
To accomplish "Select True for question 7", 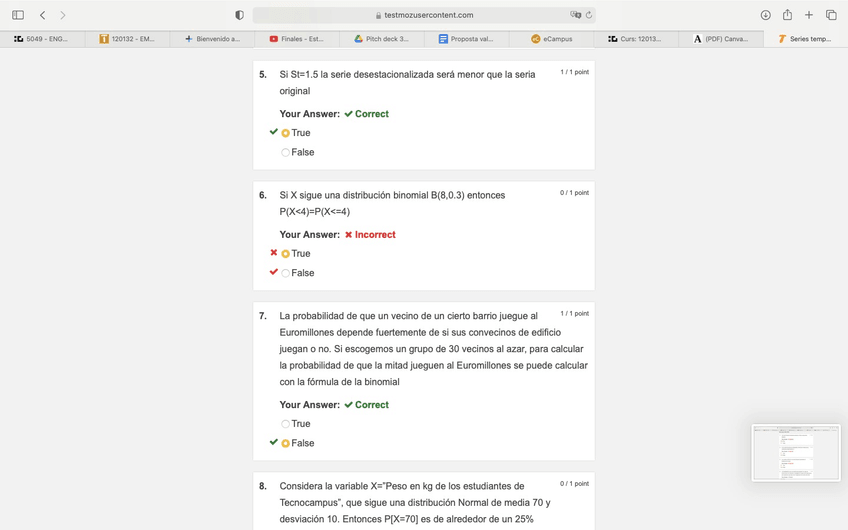I will (x=285, y=424).
